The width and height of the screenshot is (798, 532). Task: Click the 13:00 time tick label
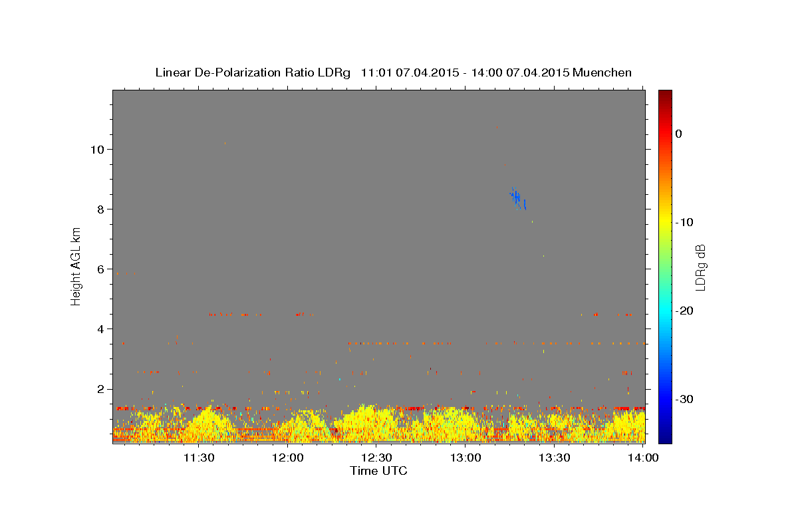pos(466,458)
